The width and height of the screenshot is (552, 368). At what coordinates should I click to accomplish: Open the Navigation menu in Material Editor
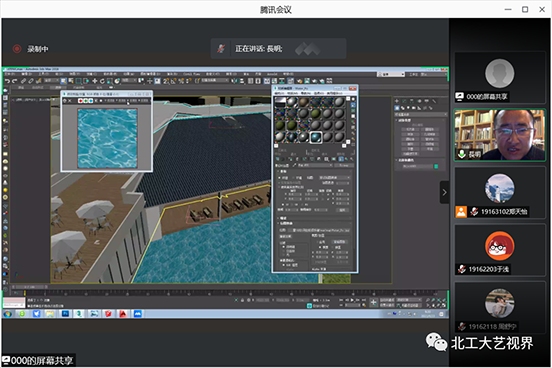pos(306,93)
